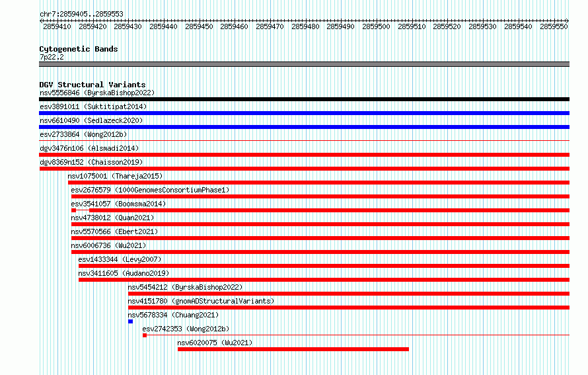
Task: Open nsv6020075 (Wu2021) variant label
Action: (x=215, y=343)
